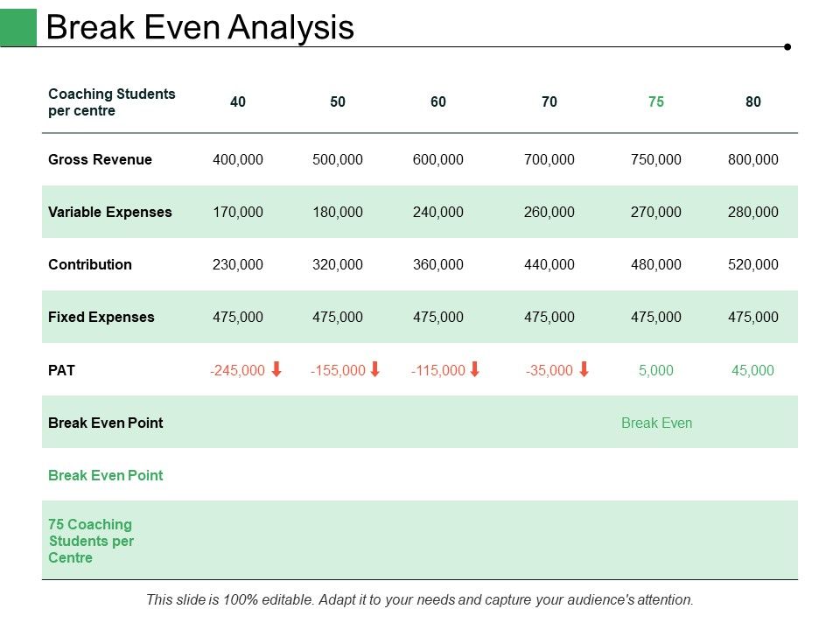Click the red down arrow beside -245,000

pyautogui.click(x=276, y=369)
